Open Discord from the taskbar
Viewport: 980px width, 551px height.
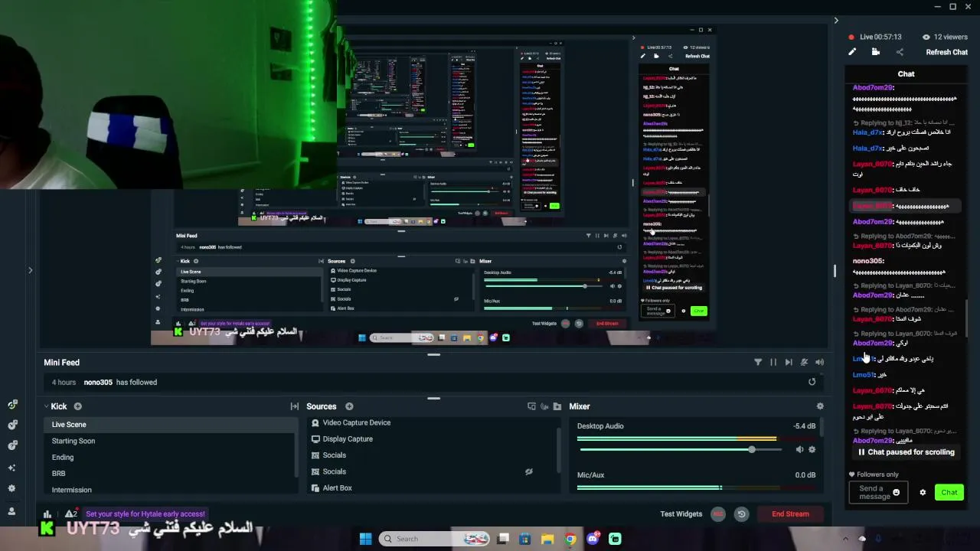[x=593, y=539]
